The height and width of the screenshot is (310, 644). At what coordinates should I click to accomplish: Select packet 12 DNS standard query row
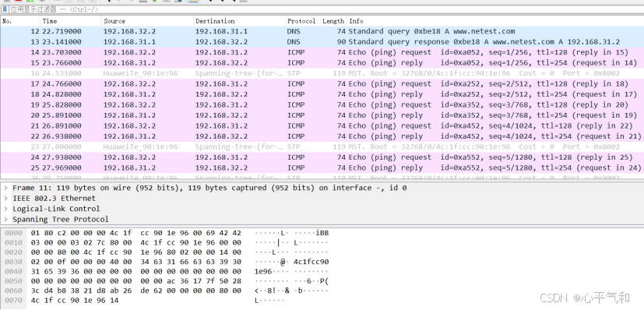click(322, 31)
